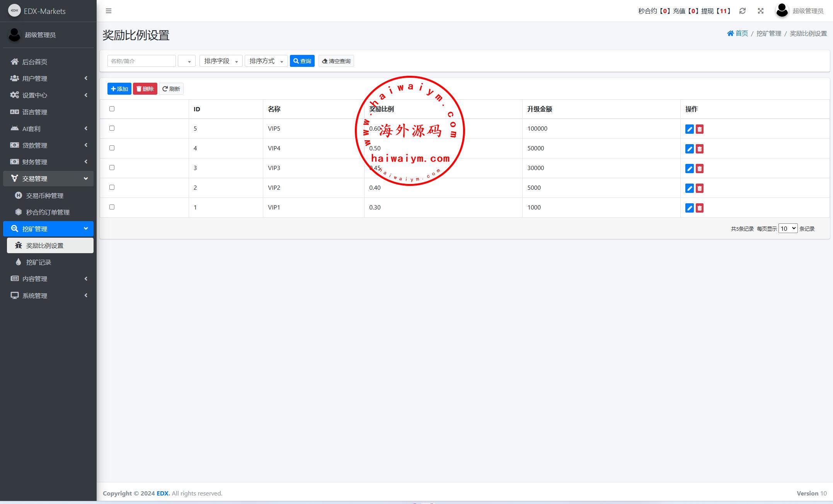Click the home icon breadcrumb 首页
Screen dimensions: 833x504
coord(737,33)
